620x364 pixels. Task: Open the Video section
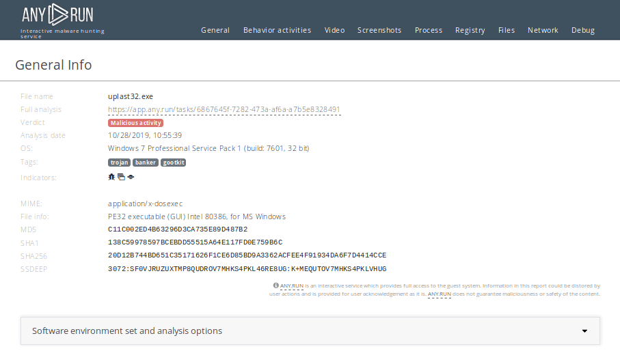(334, 30)
